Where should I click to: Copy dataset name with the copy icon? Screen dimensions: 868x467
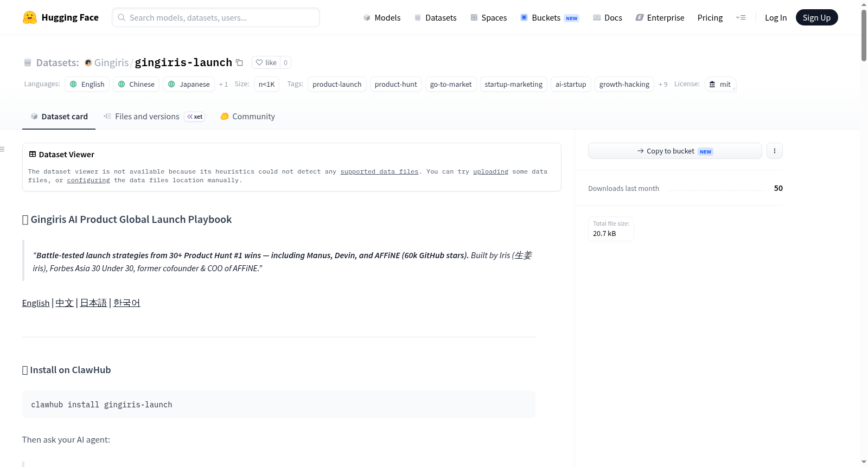click(x=239, y=62)
